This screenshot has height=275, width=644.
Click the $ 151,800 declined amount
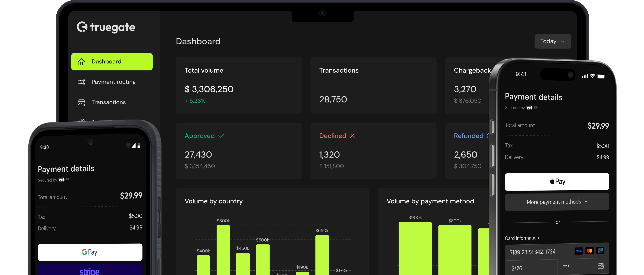pos(331,166)
